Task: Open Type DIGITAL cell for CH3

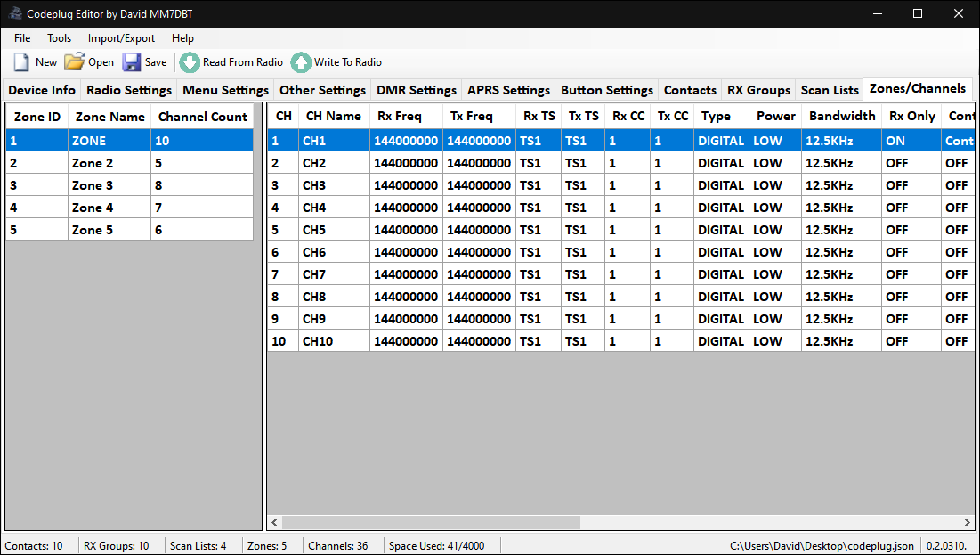Action: click(x=720, y=185)
